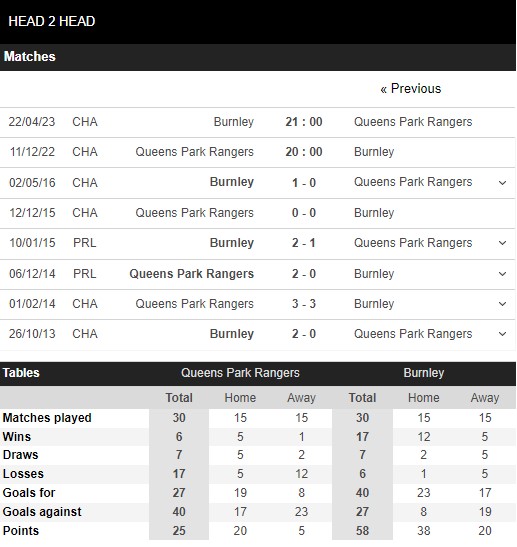Viewport: 517px width, 547px height.
Task: Expand the 01/02/14 3-3 draw chevron
Action: click(502, 304)
